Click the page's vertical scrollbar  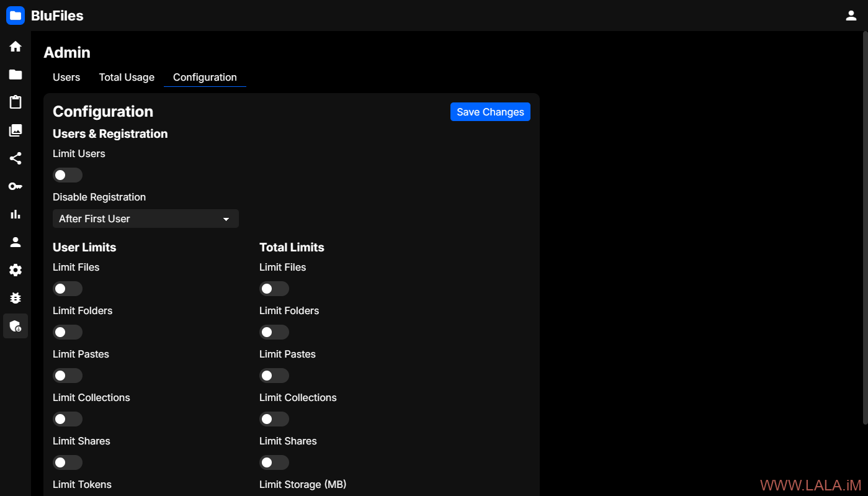(x=865, y=230)
